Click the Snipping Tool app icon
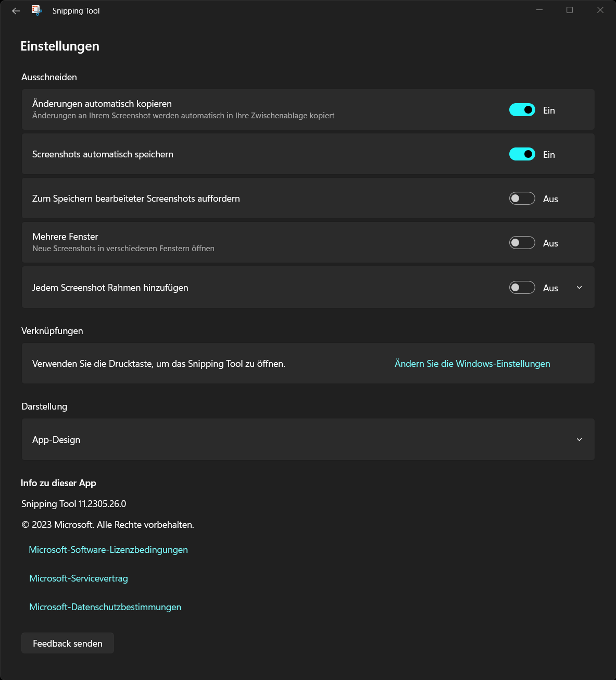Viewport: 616px width, 680px height. pyautogui.click(x=36, y=10)
